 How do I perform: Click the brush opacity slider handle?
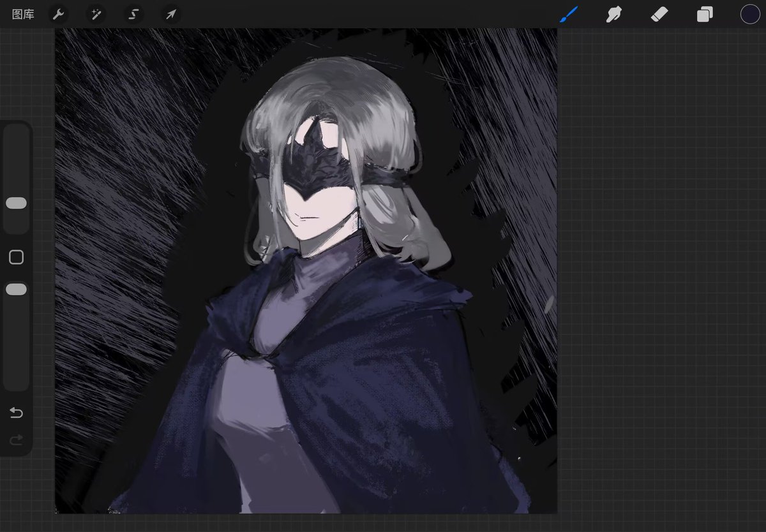coord(16,290)
